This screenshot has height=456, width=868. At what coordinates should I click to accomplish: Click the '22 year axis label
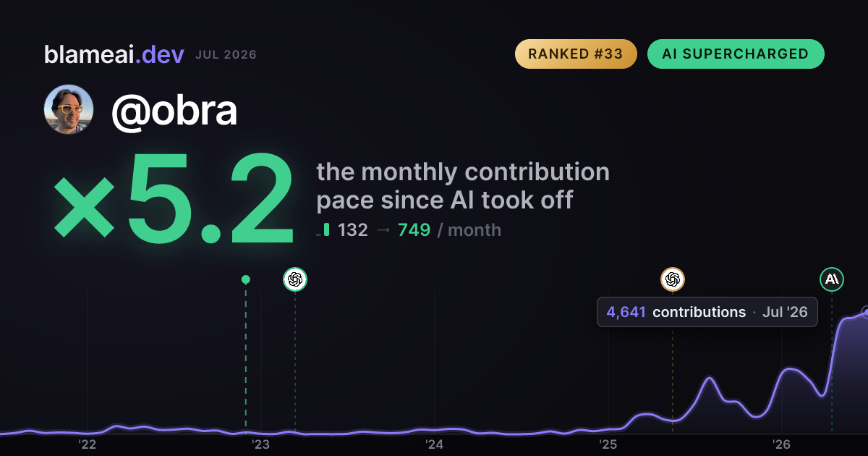click(88, 444)
